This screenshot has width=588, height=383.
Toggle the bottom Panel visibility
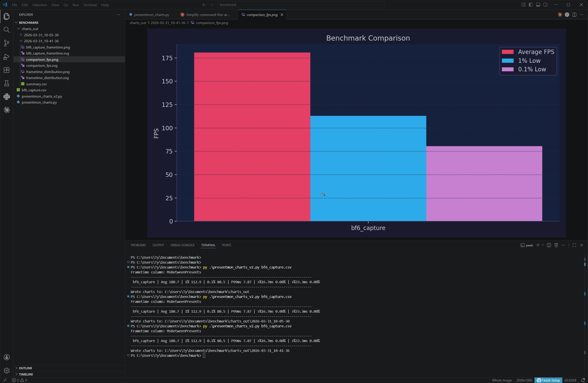[538, 5]
